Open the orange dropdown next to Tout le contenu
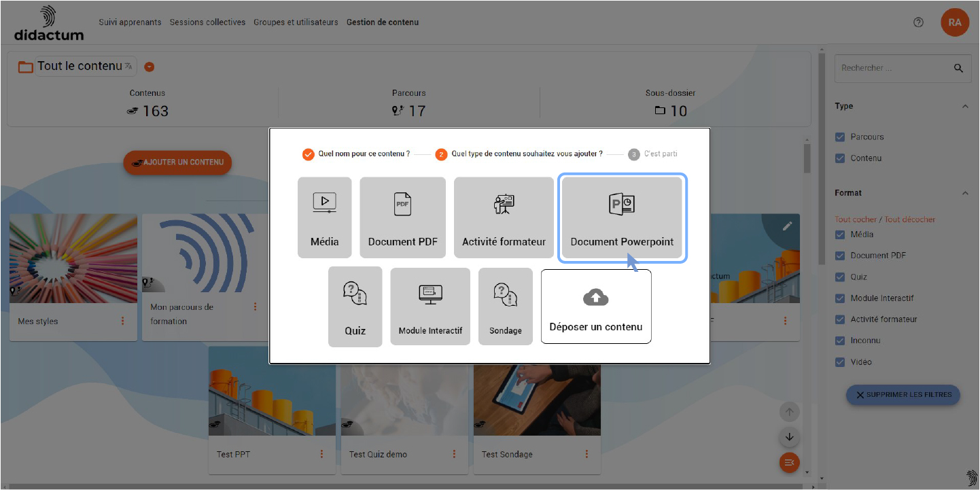This screenshot has height=490, width=980. [150, 67]
